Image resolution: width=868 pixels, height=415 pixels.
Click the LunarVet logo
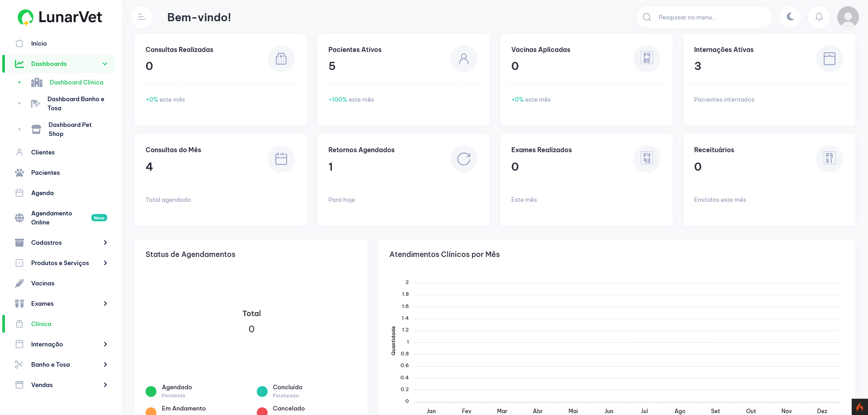click(60, 17)
